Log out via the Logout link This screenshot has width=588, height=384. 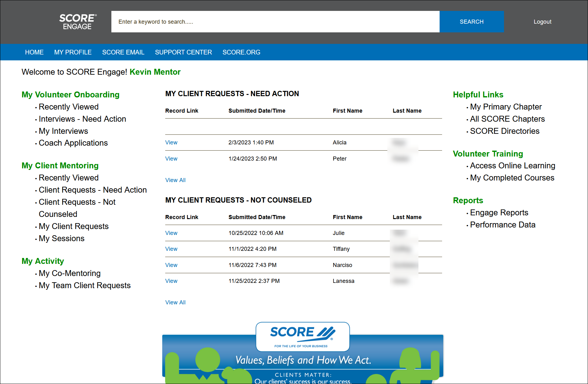click(x=542, y=22)
